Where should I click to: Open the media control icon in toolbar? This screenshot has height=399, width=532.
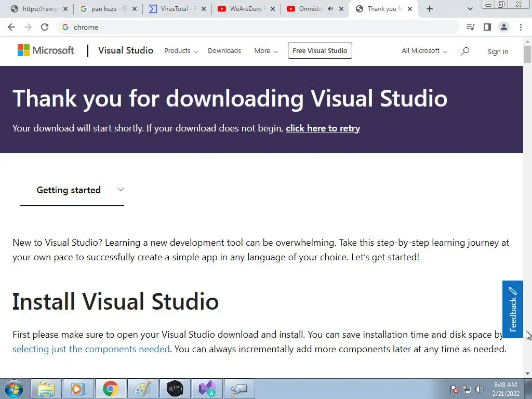point(470,27)
